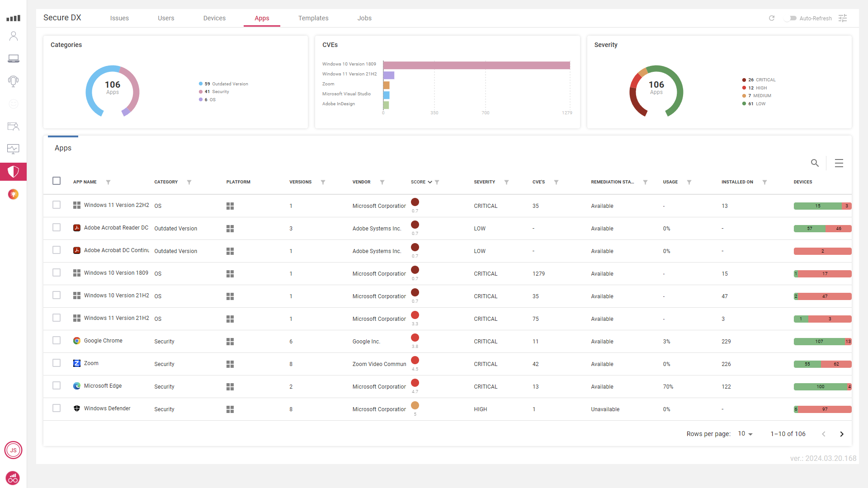Screen dimensions: 868x488
Task: Filter by App Name column funnel
Action: coord(108,182)
